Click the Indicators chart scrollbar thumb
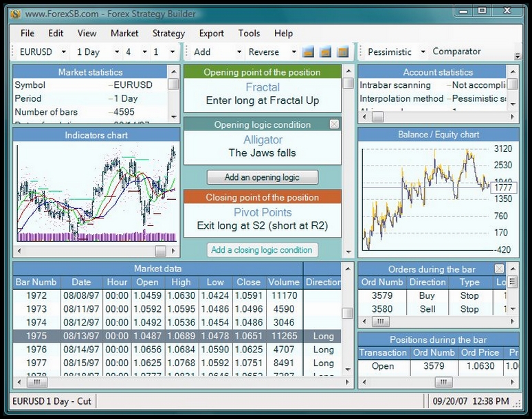The width and height of the screenshot is (532, 419). [x=160, y=251]
